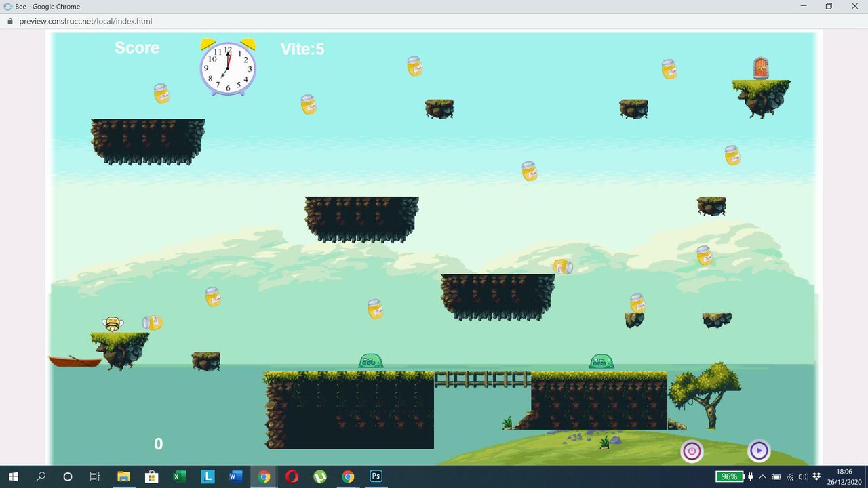Open Photoshop from the taskbar
Image resolution: width=868 pixels, height=488 pixels.
[376, 476]
